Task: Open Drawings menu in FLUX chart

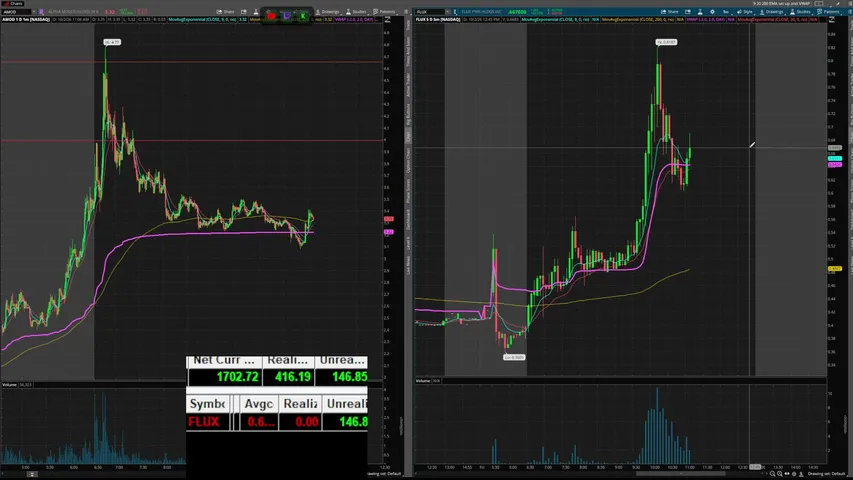Action: click(770, 11)
